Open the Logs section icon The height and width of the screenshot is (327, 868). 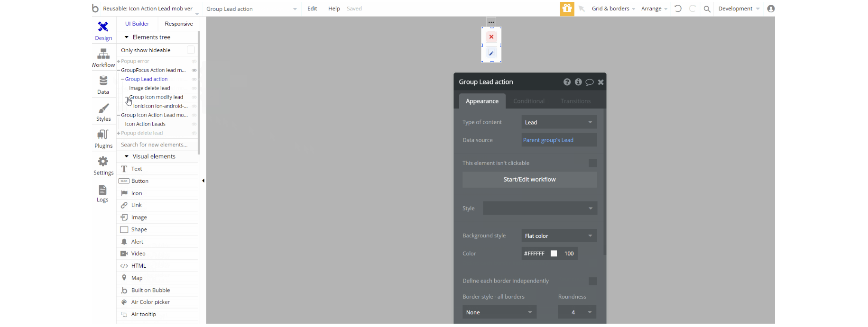(102, 193)
